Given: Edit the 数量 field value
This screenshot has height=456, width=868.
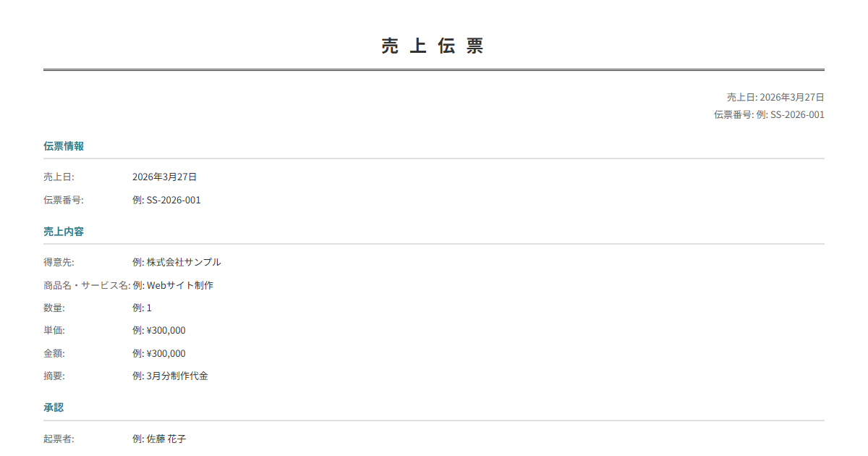Looking at the screenshot, I should coord(142,308).
